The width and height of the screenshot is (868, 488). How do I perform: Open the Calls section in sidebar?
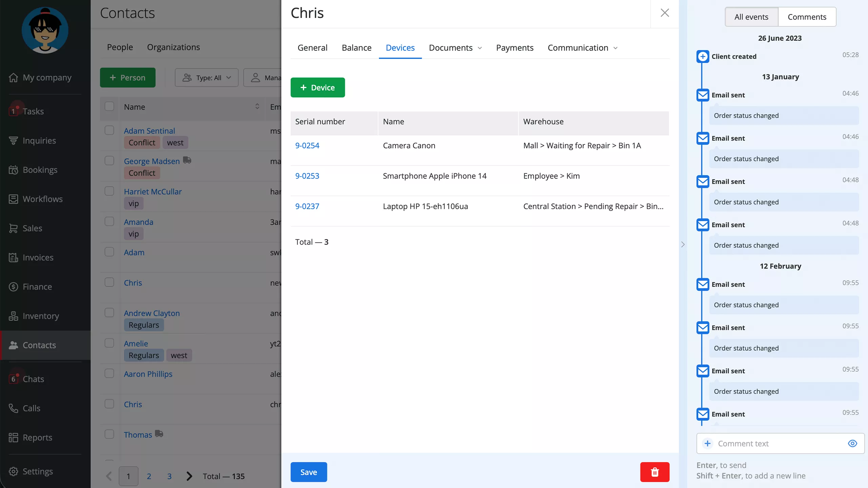[x=31, y=408]
